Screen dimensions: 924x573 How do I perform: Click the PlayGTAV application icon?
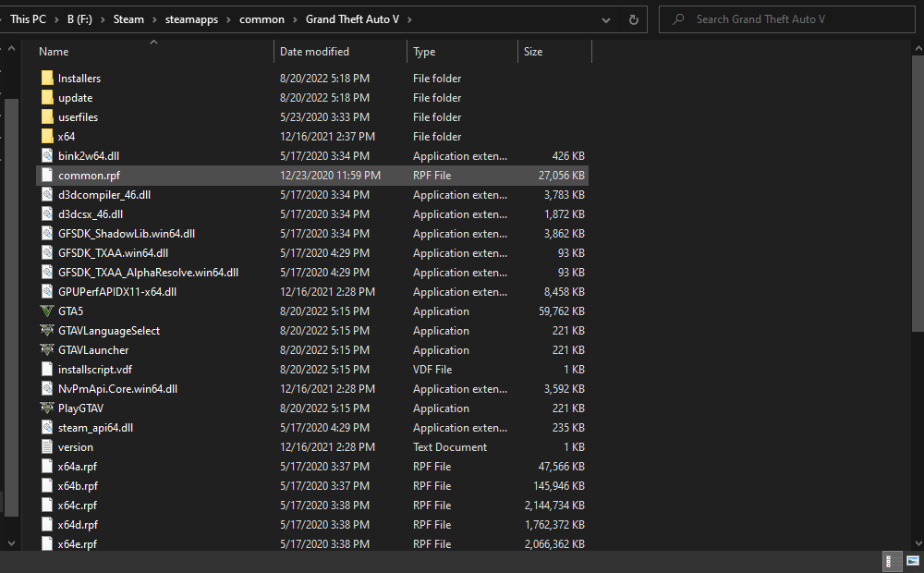[47, 408]
